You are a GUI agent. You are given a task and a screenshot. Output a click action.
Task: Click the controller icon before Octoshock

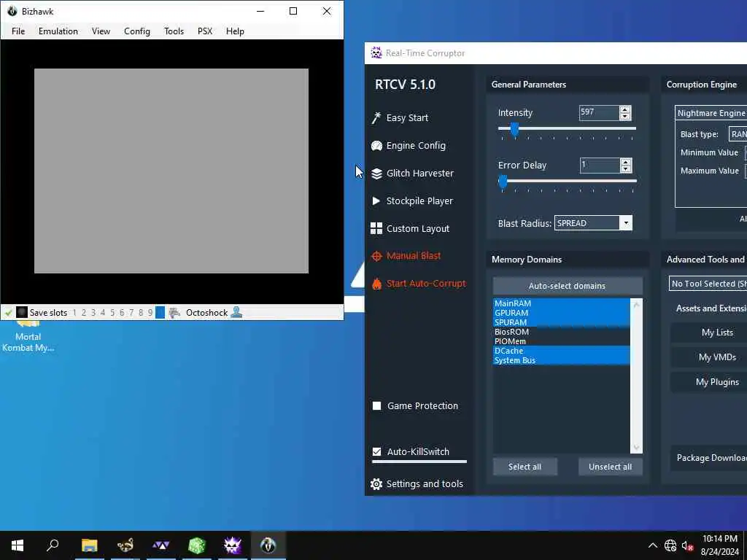[x=175, y=313]
